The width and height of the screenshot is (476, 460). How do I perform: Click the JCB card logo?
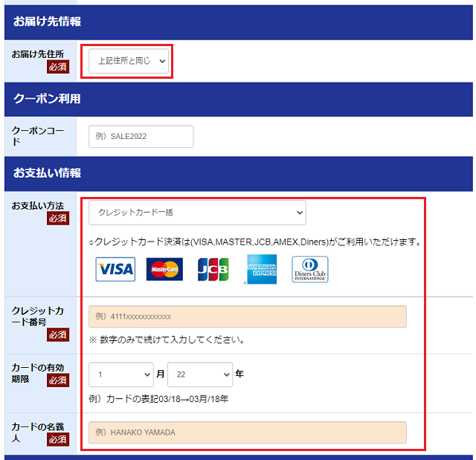tap(213, 269)
